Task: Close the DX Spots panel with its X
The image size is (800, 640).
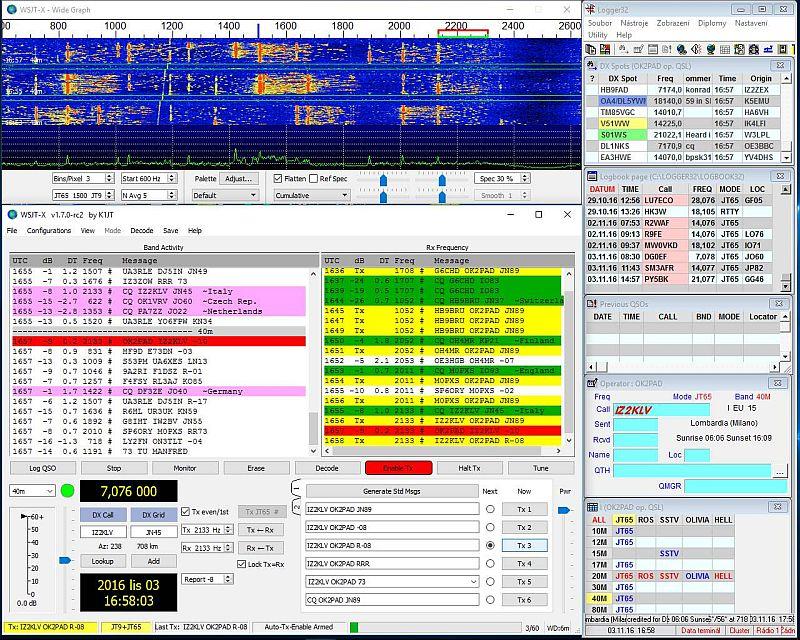Action: [780, 65]
